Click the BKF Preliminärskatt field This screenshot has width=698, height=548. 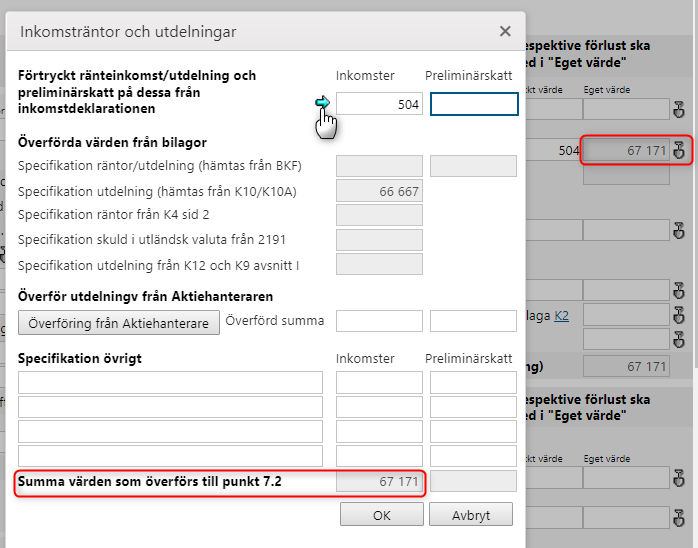tap(473, 166)
